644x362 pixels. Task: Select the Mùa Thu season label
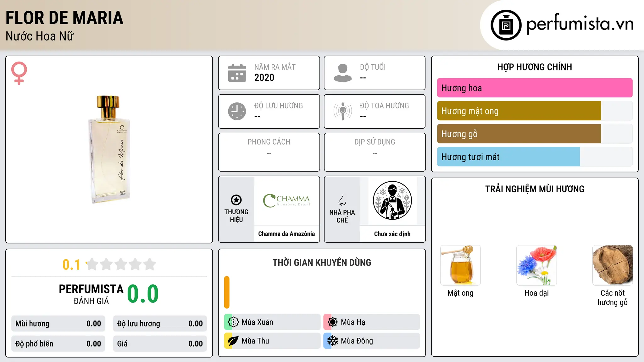(x=255, y=341)
